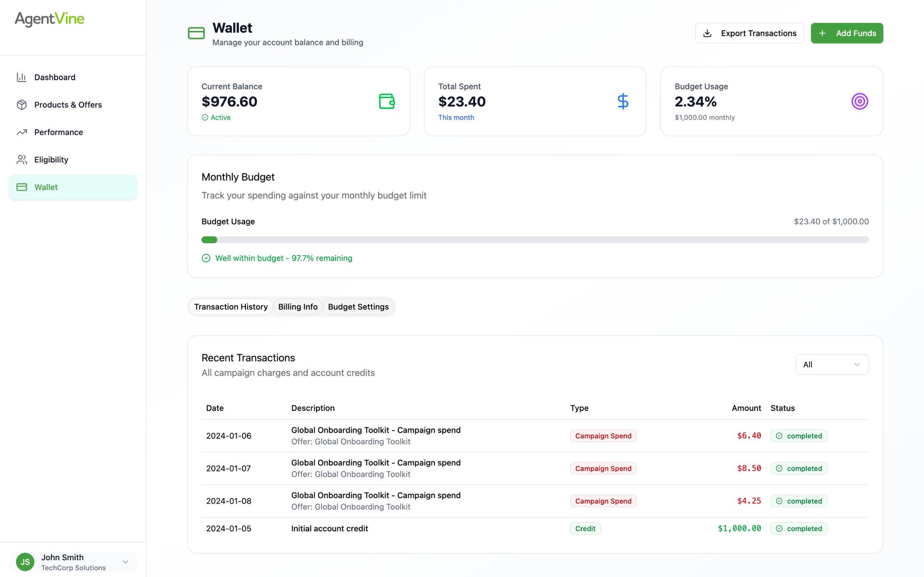
Task: Click the TechCorp Solutions company label
Action: 73,568
